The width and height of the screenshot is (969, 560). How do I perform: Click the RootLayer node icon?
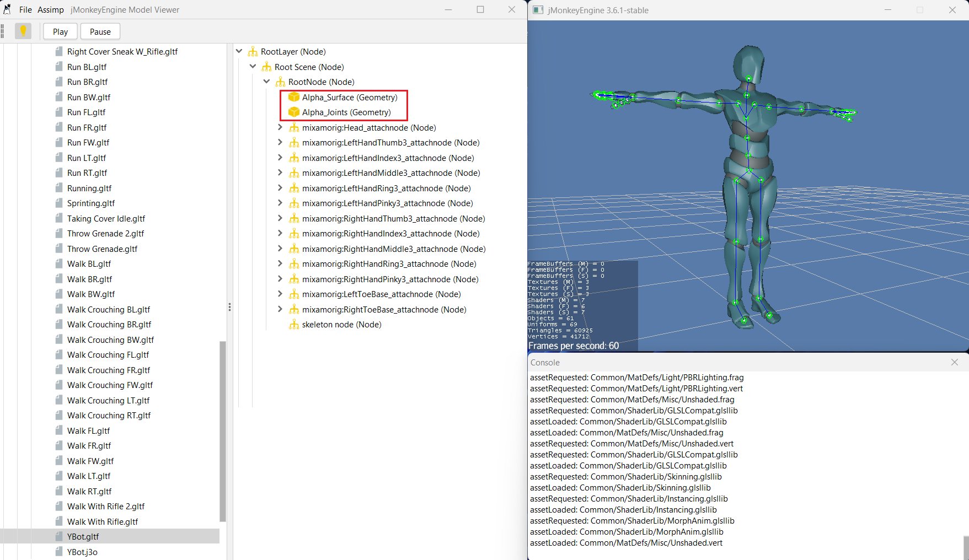253,51
